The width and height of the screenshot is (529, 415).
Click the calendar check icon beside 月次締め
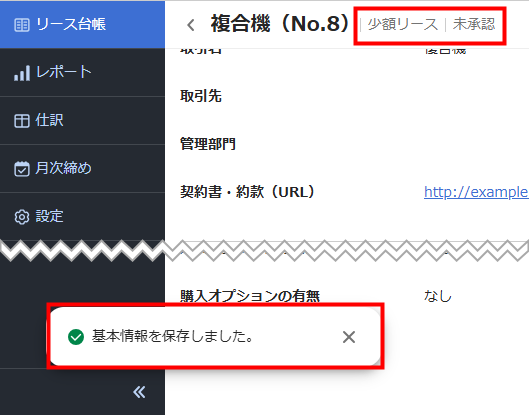point(22,169)
